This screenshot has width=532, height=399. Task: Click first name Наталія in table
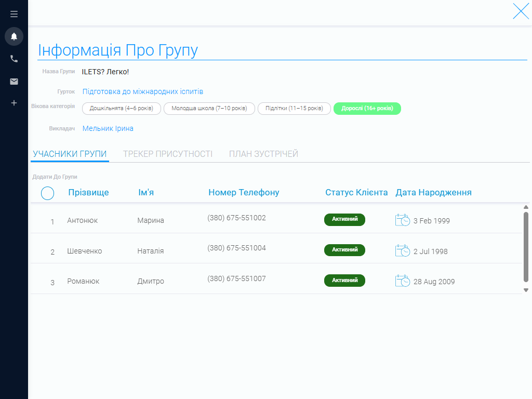[151, 251]
